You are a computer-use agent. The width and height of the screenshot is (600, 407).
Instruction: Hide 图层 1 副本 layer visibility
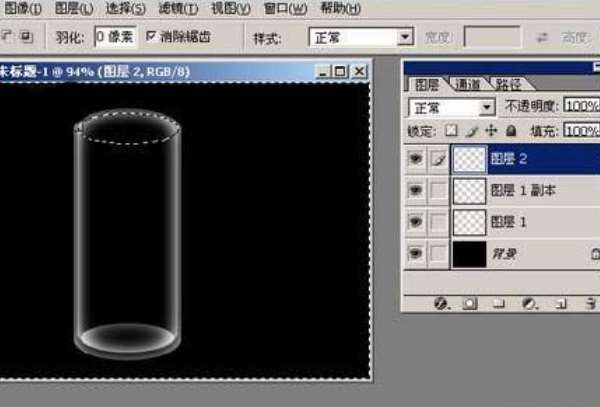[416, 190]
